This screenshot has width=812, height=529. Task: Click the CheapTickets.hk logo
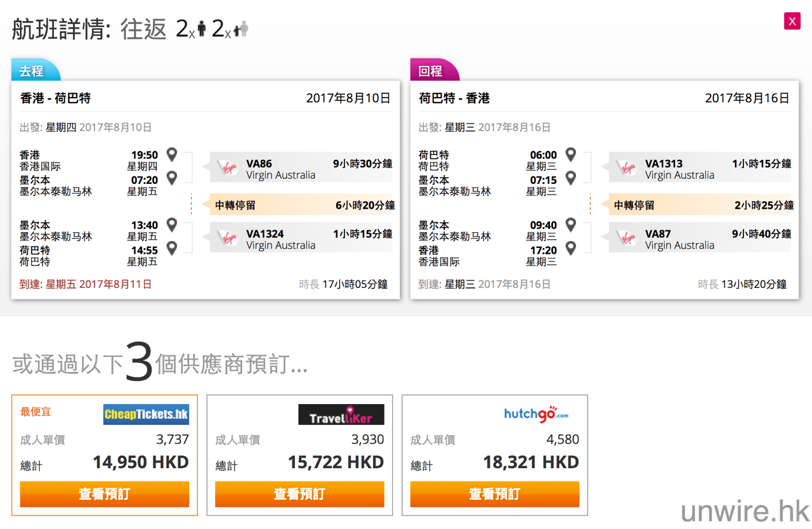click(x=146, y=415)
